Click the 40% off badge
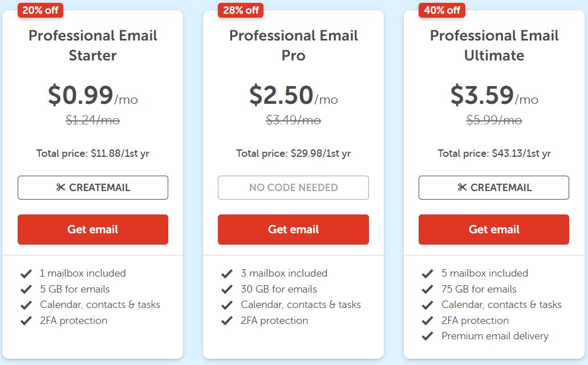This screenshot has width=588, height=365. [x=441, y=10]
